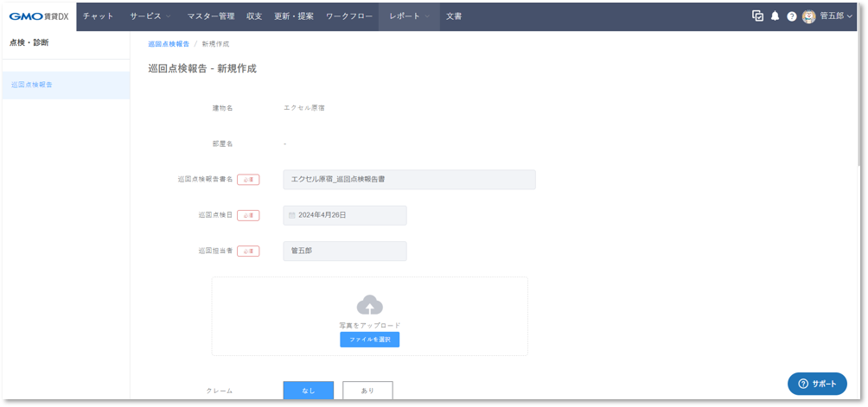The image size is (868, 407).
Task: Click the page vertical scrollbar
Action: click(859, 99)
